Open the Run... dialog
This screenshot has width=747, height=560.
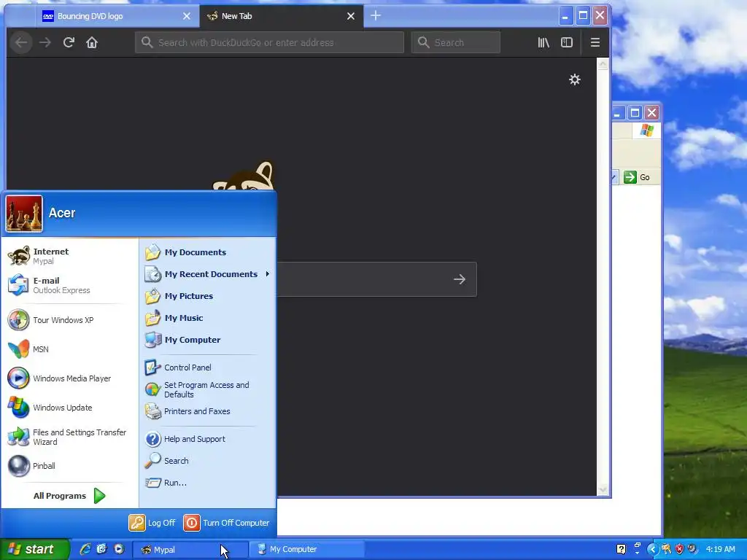point(208,483)
